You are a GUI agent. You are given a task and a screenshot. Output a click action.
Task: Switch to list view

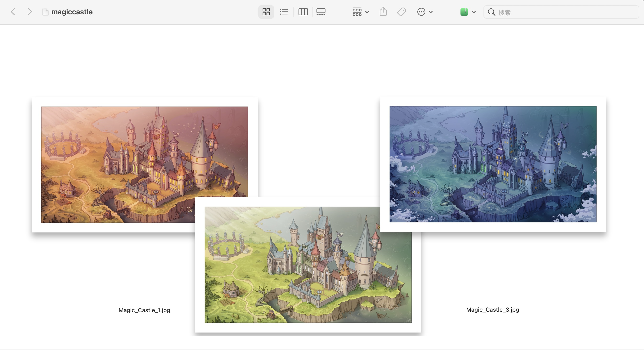tap(284, 12)
